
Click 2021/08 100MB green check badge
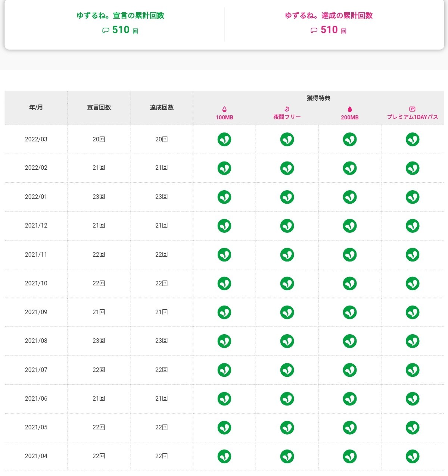pos(224,341)
